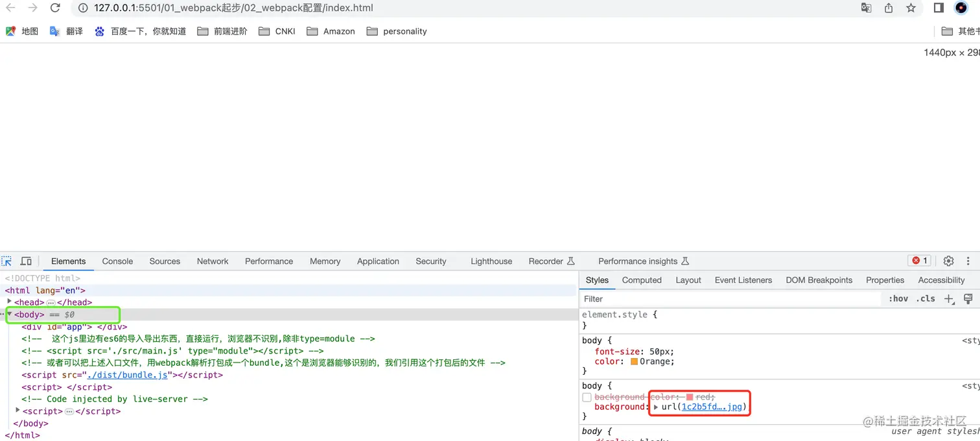Open the DevTools three-dot menu

pos(968,261)
